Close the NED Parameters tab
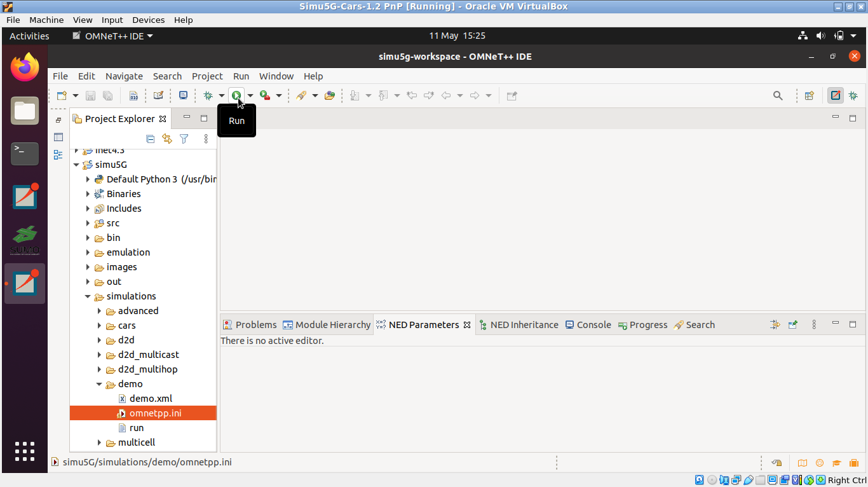 coord(467,325)
